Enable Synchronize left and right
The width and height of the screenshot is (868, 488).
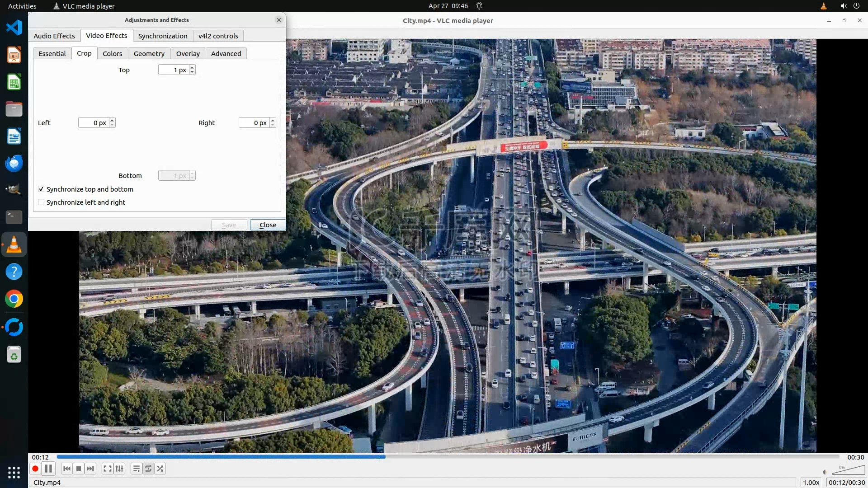point(41,202)
